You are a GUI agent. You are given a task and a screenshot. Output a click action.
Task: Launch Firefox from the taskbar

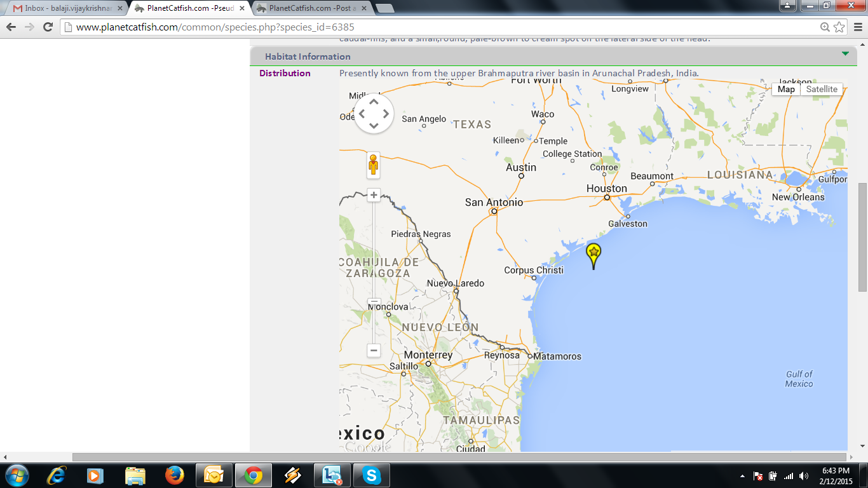pyautogui.click(x=174, y=475)
